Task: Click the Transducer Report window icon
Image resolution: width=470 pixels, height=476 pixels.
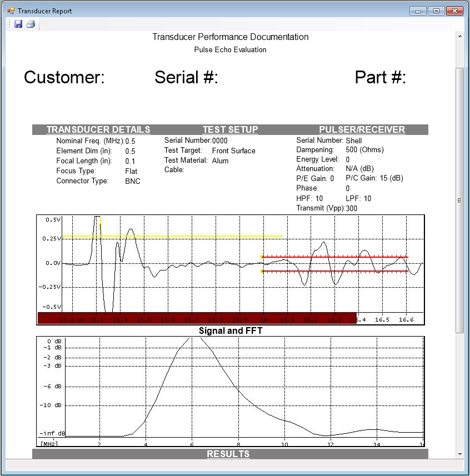Action: coord(11,11)
